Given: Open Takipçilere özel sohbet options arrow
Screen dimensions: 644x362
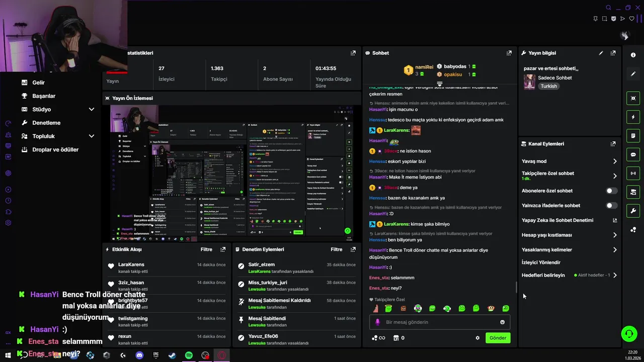Looking at the screenshot, I should click(x=615, y=176).
